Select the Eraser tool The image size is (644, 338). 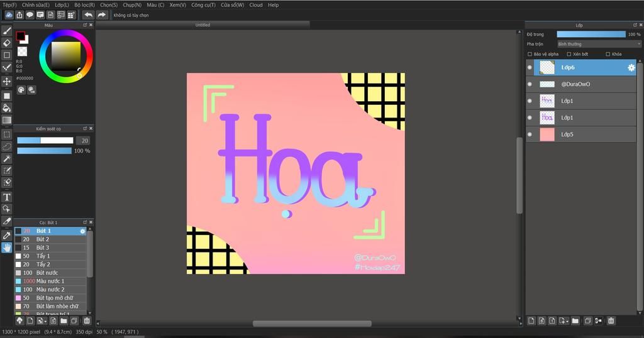(6, 43)
